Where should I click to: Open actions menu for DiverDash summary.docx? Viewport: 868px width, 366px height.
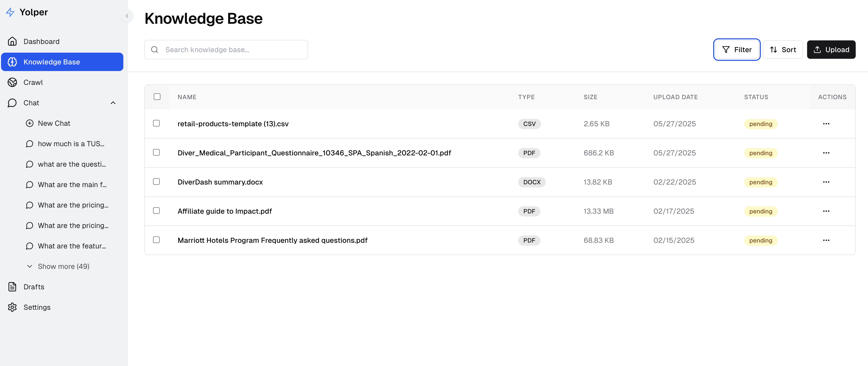(x=826, y=182)
